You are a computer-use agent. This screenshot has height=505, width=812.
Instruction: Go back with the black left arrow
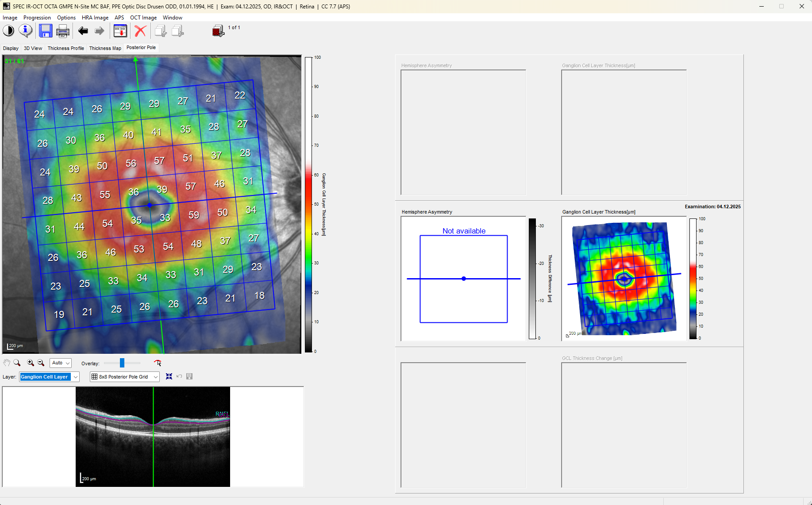(83, 31)
